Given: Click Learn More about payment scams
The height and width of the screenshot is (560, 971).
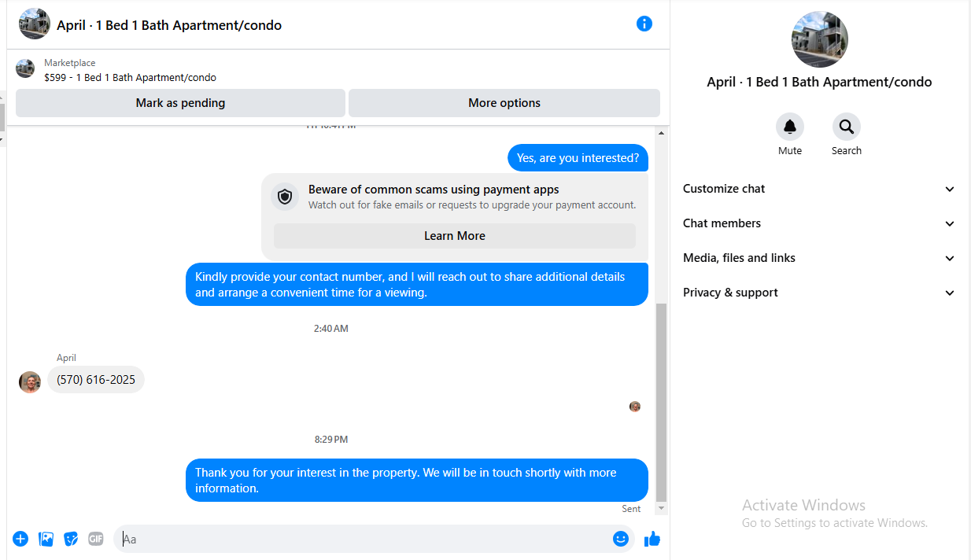Looking at the screenshot, I should (455, 236).
